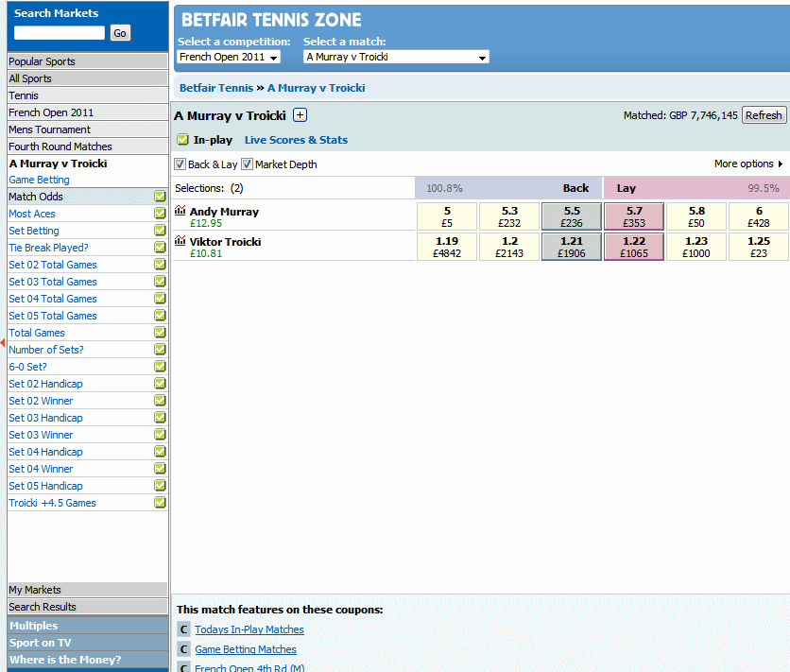Open Sport on TV section
Screen dimensions: 790x672
coord(88,643)
